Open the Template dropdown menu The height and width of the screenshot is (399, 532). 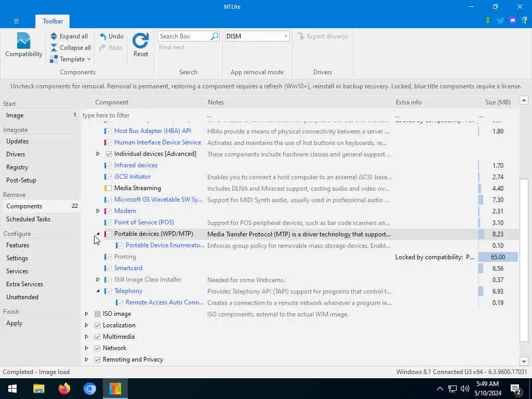click(70, 59)
